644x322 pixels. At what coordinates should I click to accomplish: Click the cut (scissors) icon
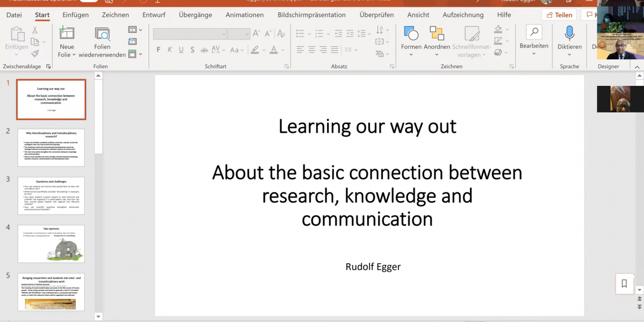[x=35, y=30]
